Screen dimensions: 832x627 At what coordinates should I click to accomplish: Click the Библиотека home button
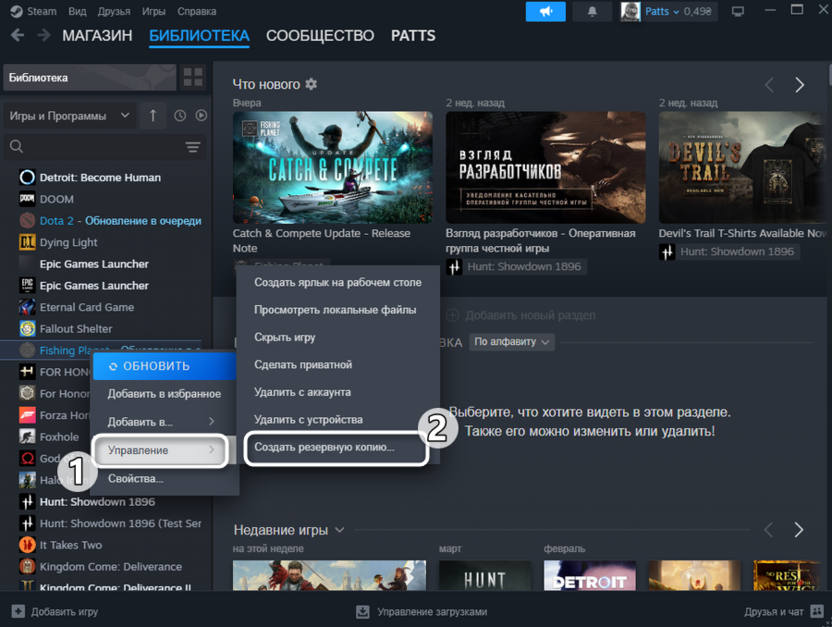90,77
